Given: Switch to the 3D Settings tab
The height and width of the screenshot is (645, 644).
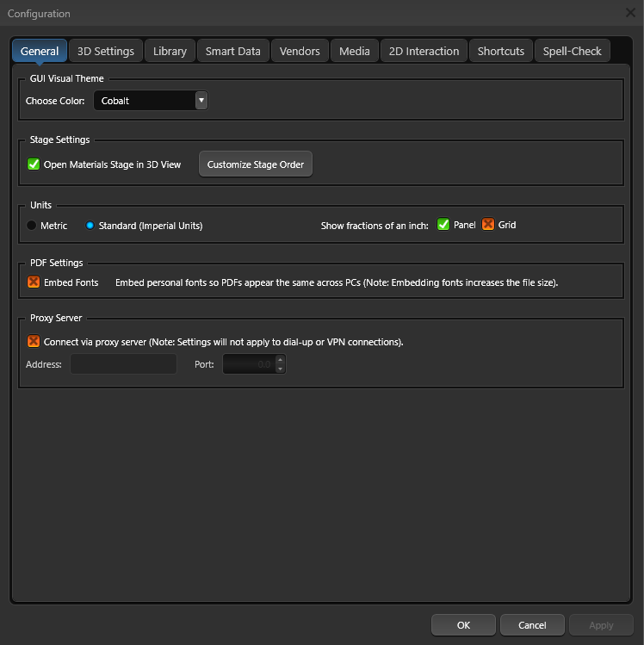Looking at the screenshot, I should coord(106,51).
